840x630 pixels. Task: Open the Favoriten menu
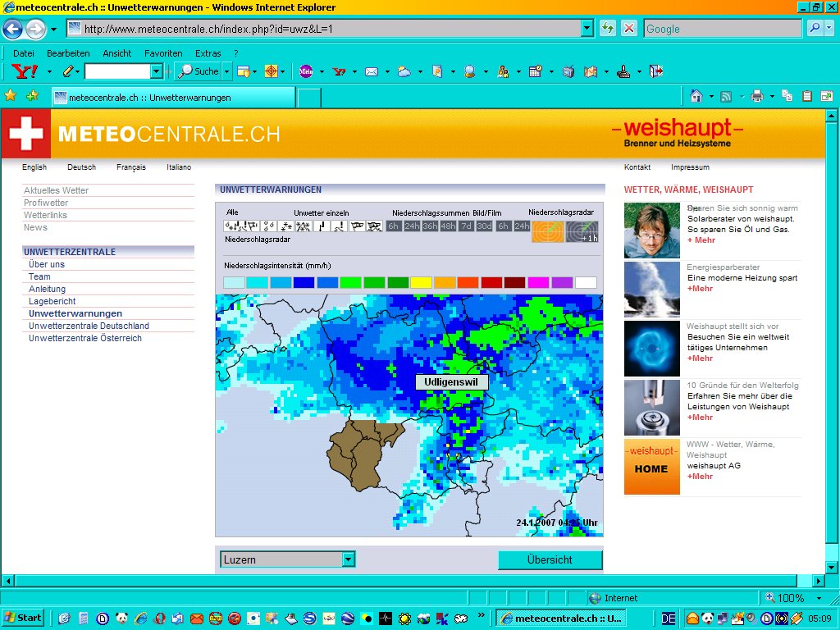tap(163, 53)
